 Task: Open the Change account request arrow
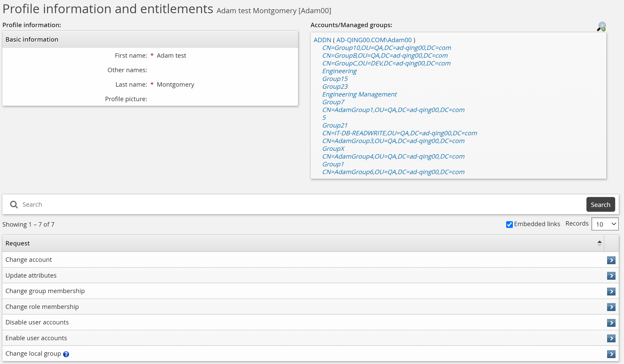click(611, 260)
